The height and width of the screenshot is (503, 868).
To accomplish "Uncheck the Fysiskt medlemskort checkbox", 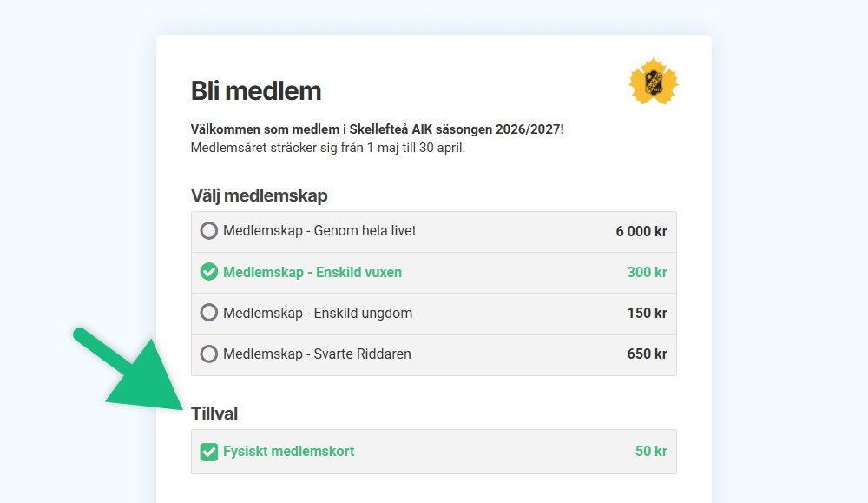I will (208, 452).
